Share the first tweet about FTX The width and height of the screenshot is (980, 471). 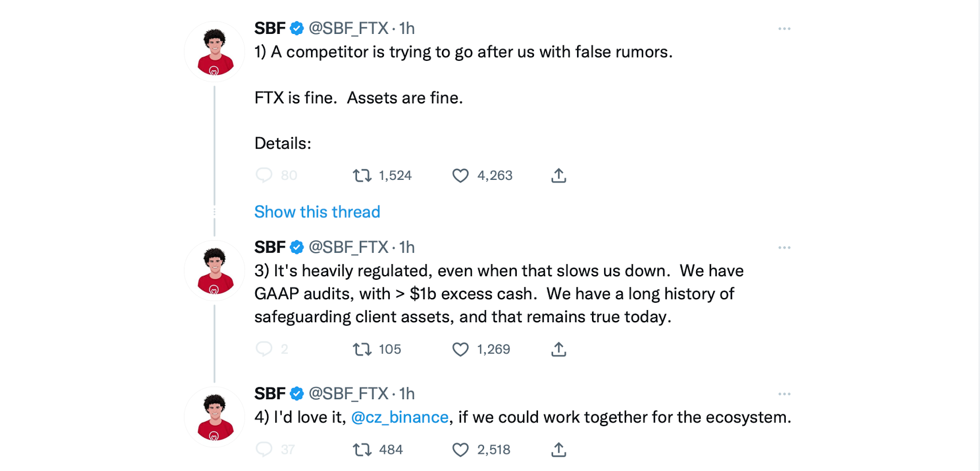point(559,175)
